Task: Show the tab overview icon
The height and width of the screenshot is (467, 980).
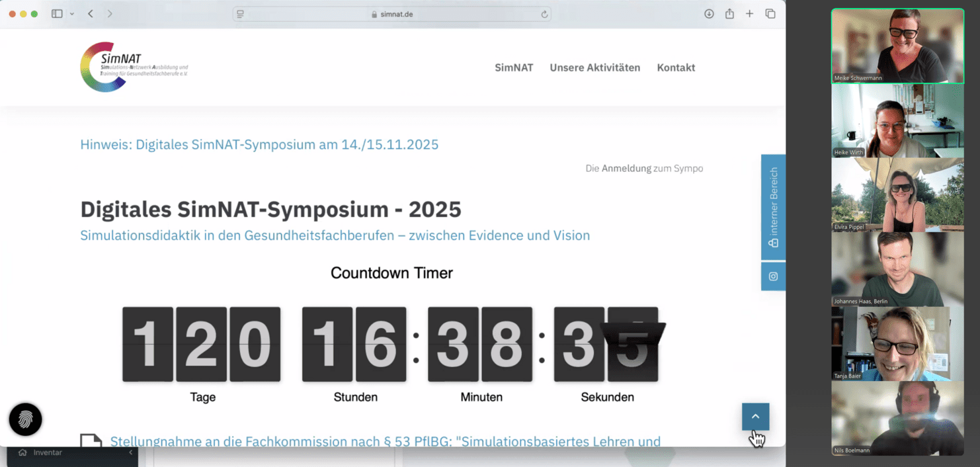Action: (770, 14)
